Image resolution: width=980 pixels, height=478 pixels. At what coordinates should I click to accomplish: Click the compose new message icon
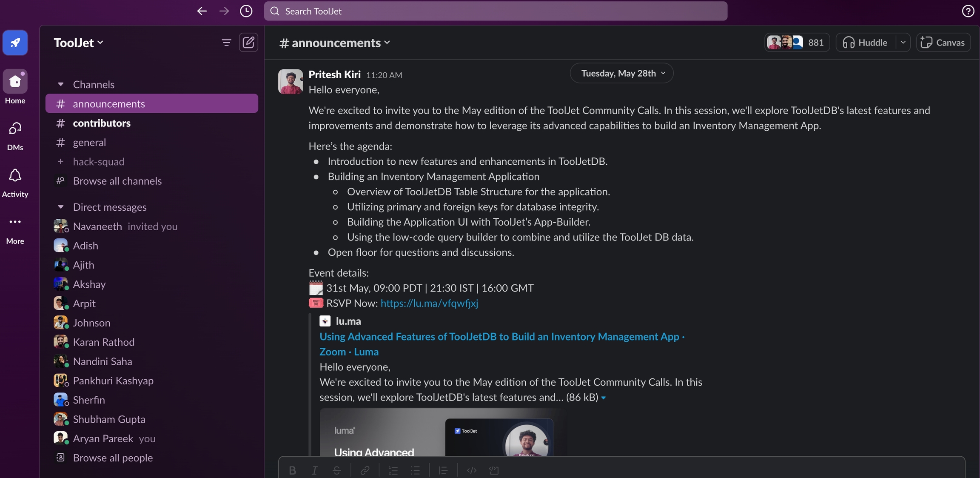(x=248, y=43)
